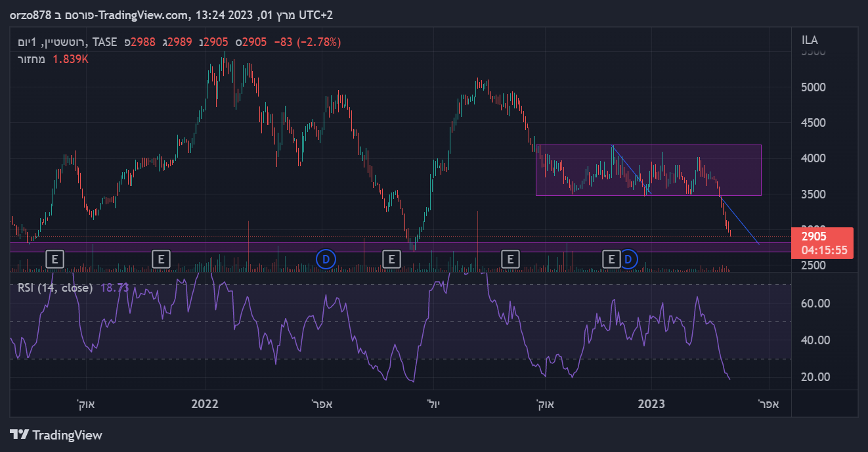
Task: Click the אפר' time label between 2022 and יול'
Action: 322,404
